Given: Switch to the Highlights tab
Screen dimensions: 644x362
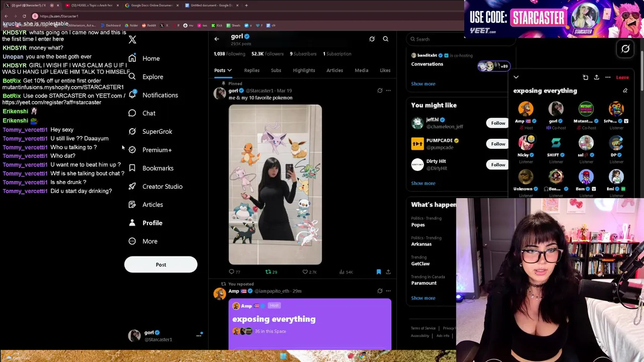Looking at the screenshot, I should click(x=304, y=70).
